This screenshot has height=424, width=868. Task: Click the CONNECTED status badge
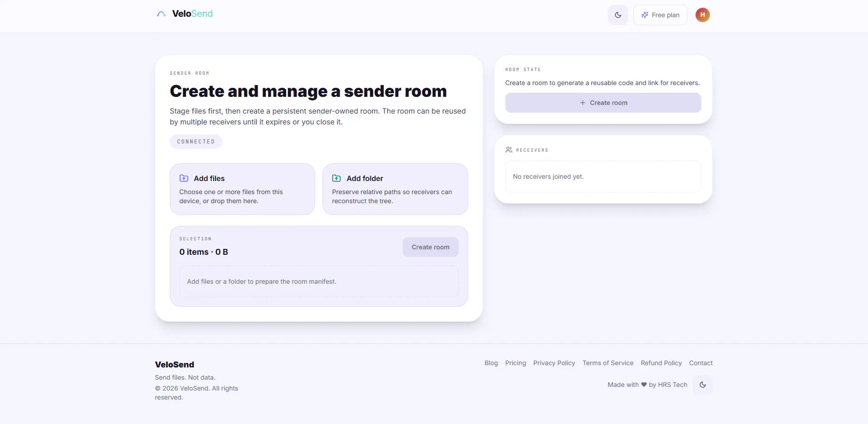coord(196,142)
